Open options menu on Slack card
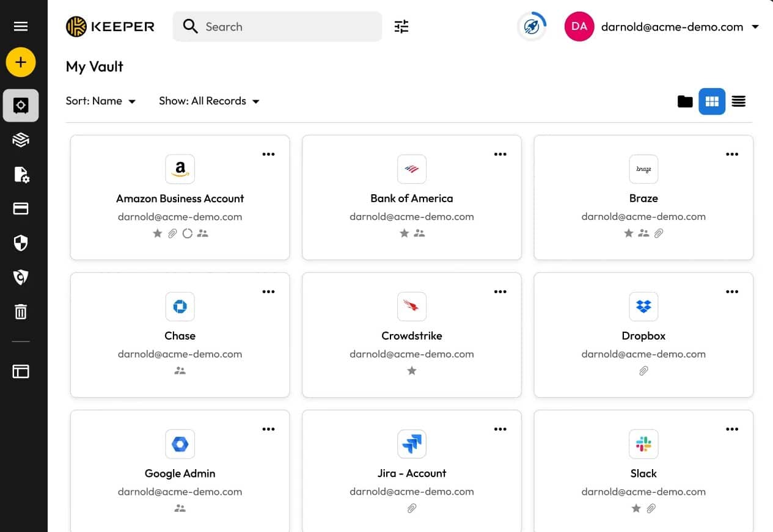773x532 pixels. [732, 429]
